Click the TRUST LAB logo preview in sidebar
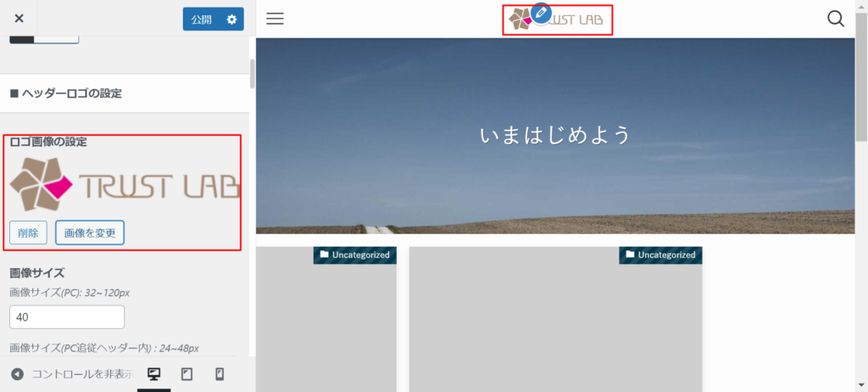The width and height of the screenshot is (868, 392). coord(125,185)
